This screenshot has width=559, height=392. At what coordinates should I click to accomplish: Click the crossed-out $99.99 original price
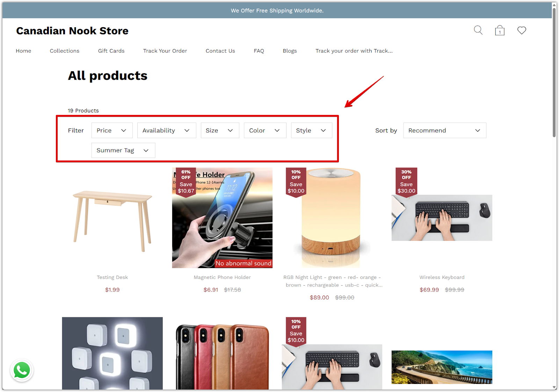tap(455, 290)
